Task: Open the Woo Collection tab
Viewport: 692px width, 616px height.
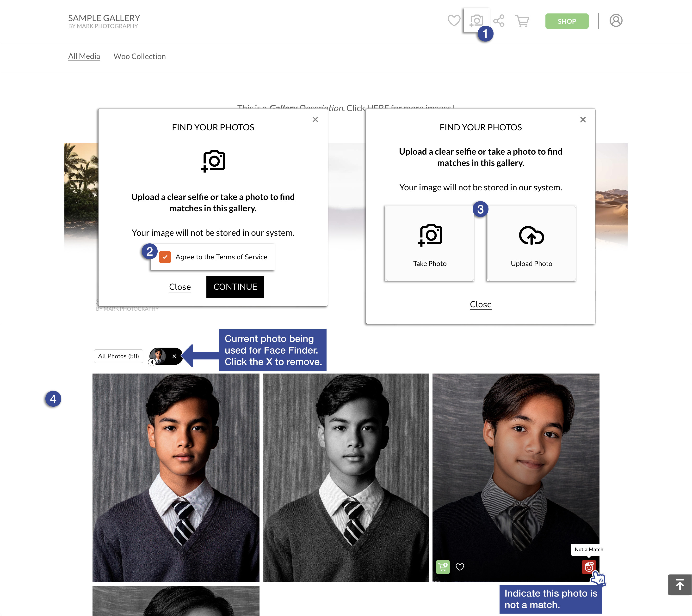Action: 140,56
